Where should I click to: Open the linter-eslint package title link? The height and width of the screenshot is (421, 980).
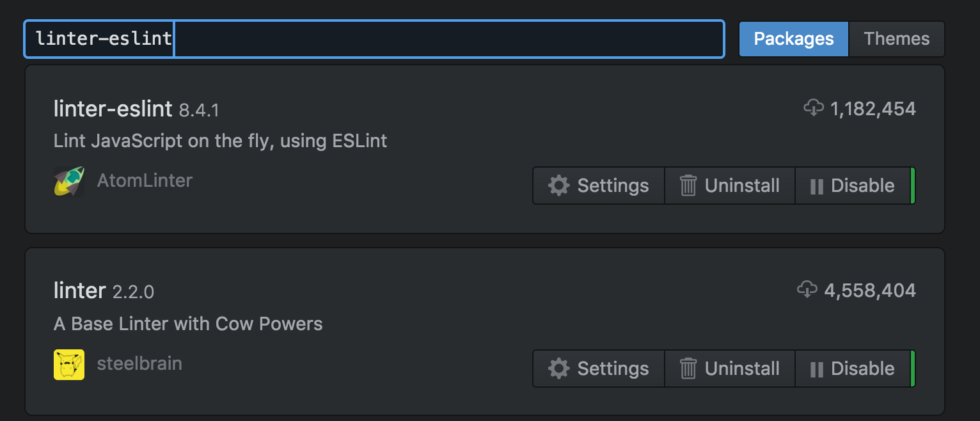pyautogui.click(x=113, y=109)
